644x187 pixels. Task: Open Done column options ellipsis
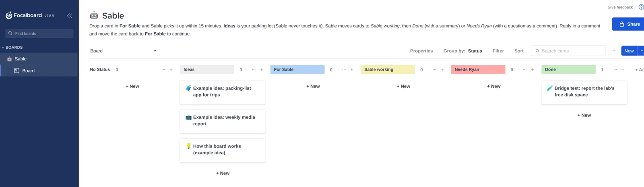coord(615,70)
